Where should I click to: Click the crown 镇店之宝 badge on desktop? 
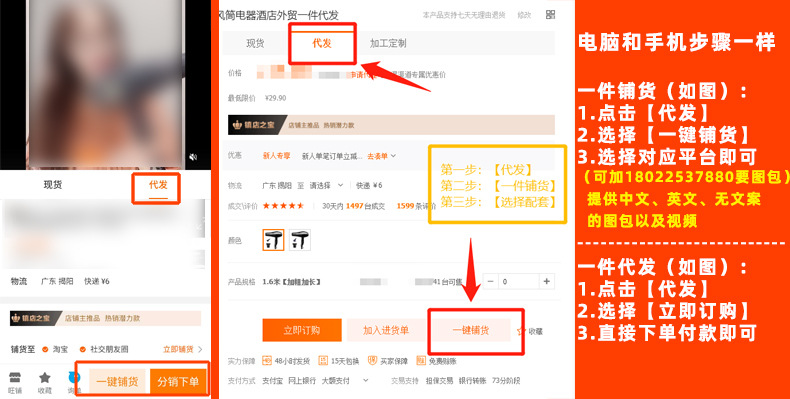[256, 125]
